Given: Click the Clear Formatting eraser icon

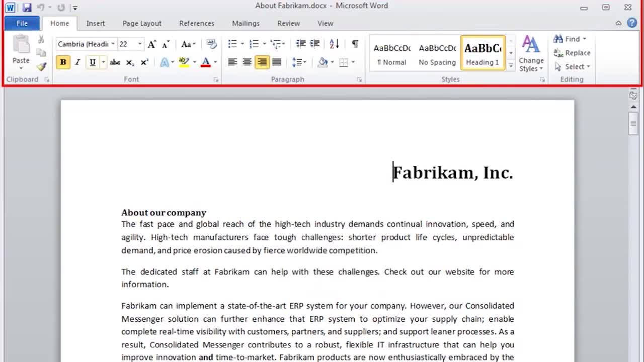Looking at the screenshot, I should coord(212,44).
